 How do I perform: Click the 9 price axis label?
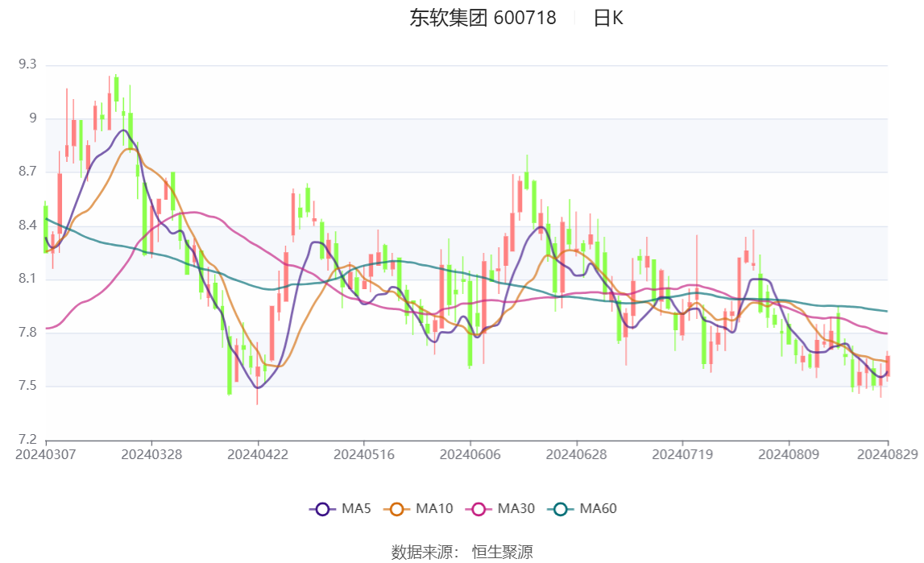[32, 118]
